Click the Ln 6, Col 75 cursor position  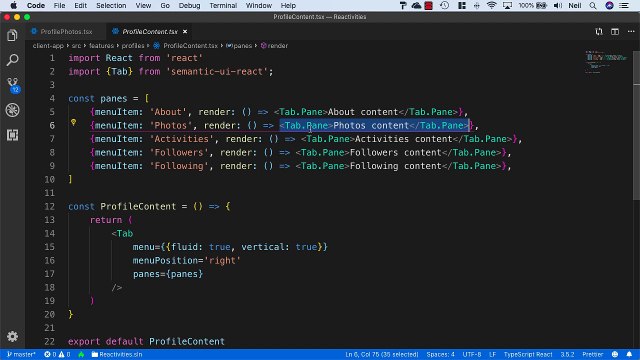point(382,354)
